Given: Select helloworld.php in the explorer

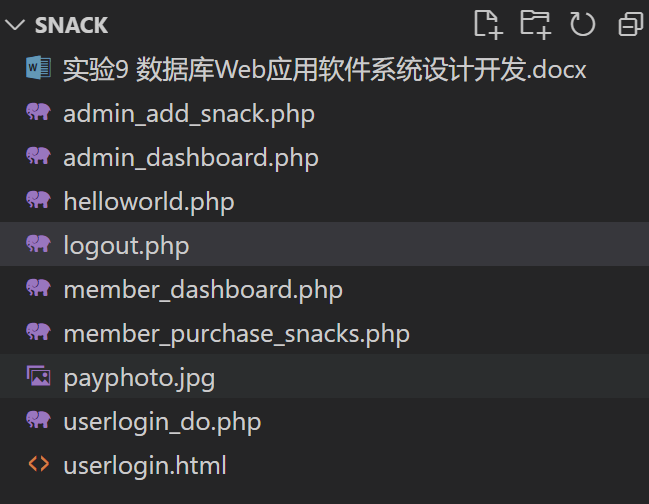Looking at the screenshot, I should (x=324, y=202).
